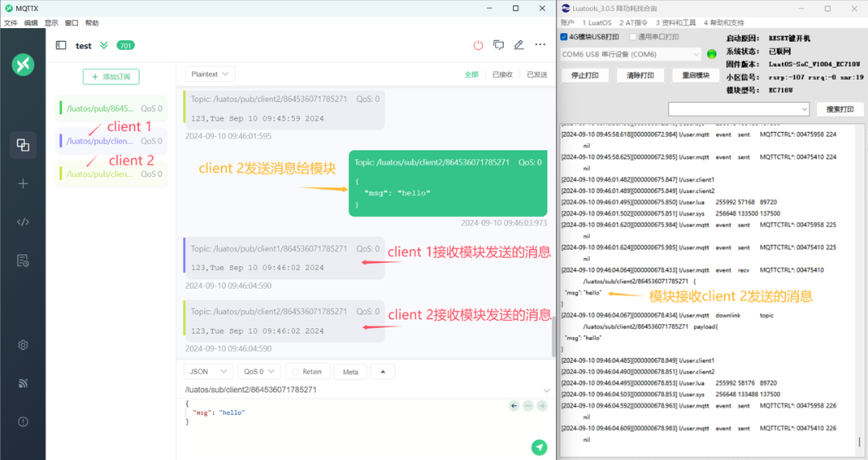The width and height of the screenshot is (868, 460).
Task: Open new window icon beside disconnect
Action: click(x=499, y=46)
